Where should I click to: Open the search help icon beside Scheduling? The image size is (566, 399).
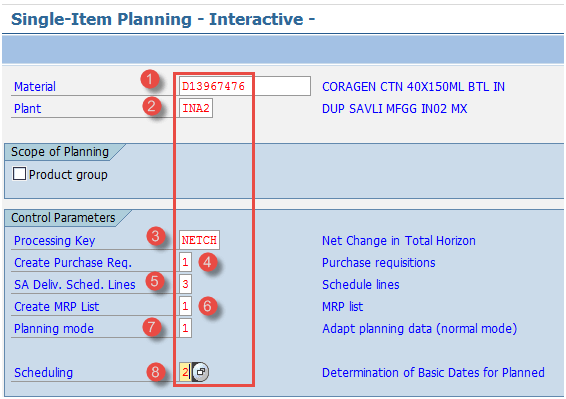tap(200, 372)
